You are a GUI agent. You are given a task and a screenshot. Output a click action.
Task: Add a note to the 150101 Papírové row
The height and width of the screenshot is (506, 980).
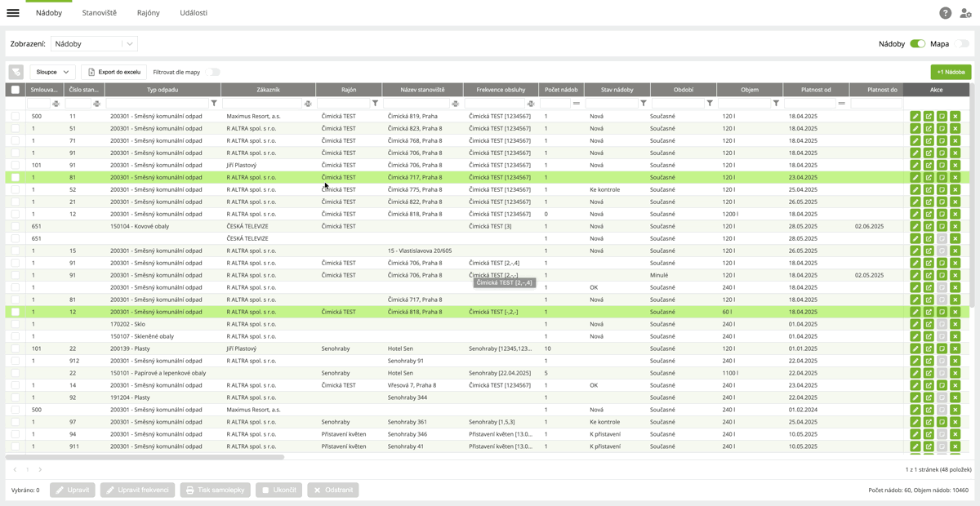tap(942, 373)
